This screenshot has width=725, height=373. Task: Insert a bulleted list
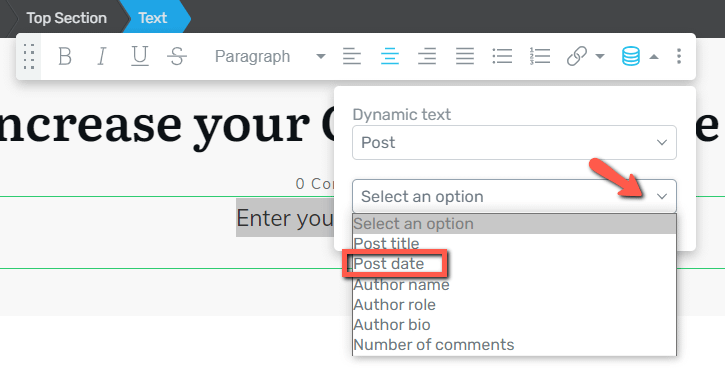coord(502,56)
